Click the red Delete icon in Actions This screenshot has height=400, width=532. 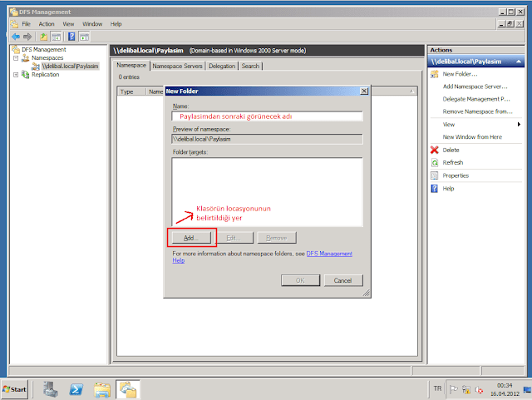coord(434,150)
